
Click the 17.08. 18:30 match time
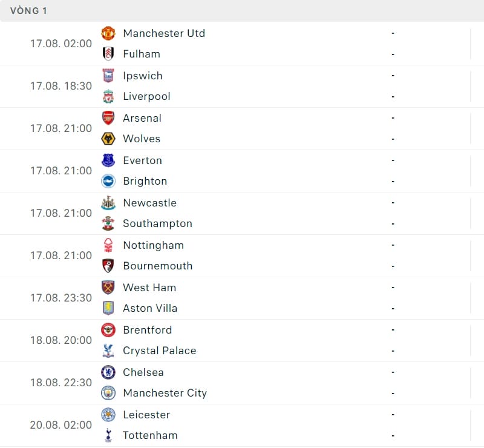pyautogui.click(x=61, y=86)
